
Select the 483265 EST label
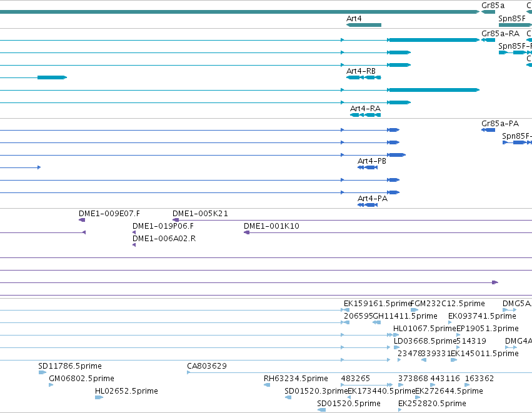[x=356, y=379]
